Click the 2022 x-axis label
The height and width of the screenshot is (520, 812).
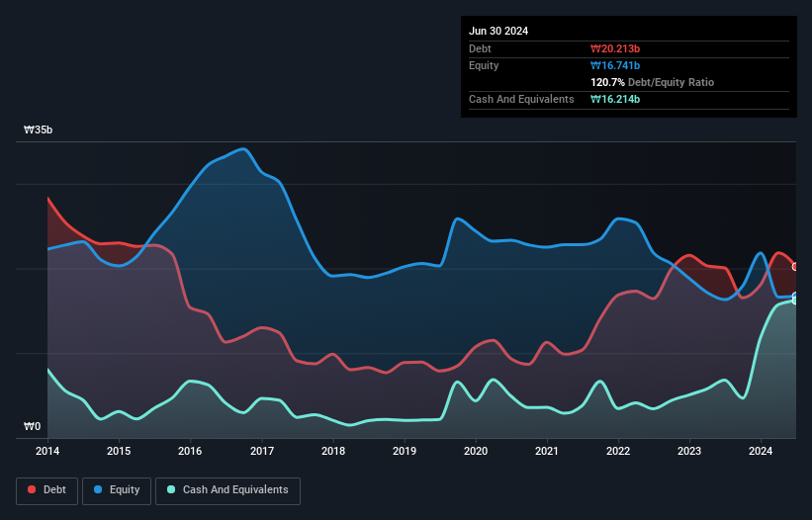tap(618, 451)
